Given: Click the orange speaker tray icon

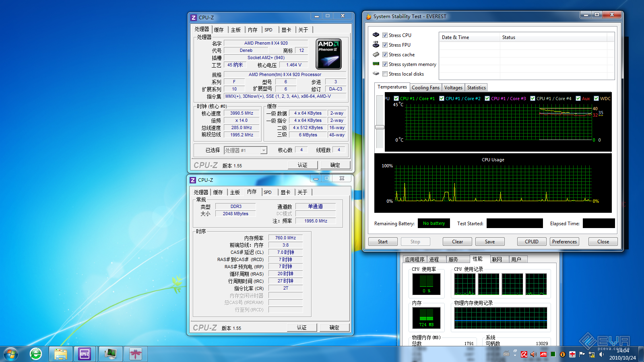Looking at the screenshot, I should (533, 354).
